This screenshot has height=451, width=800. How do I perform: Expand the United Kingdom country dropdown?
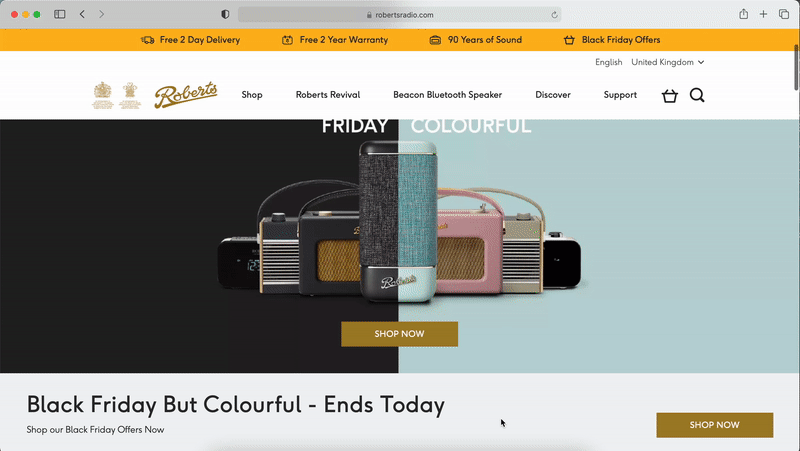667,62
